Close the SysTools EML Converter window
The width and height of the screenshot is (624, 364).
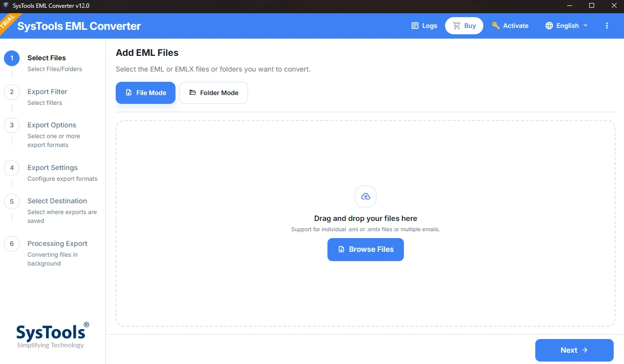(613, 6)
